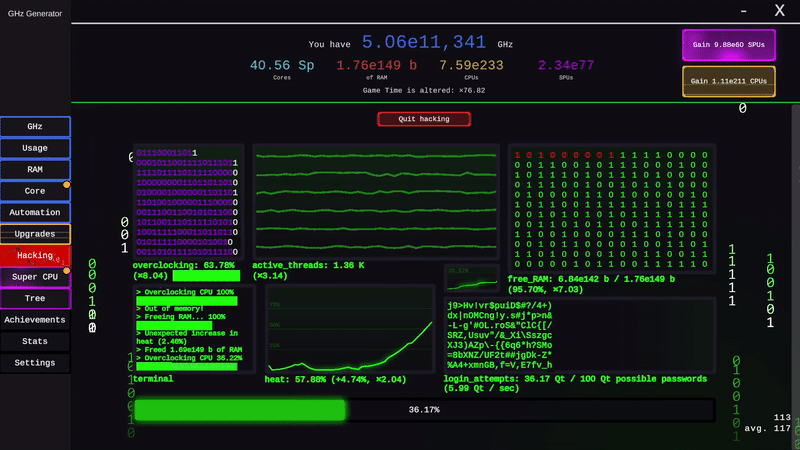Click Gain 9.88e60 SPUs button
This screenshot has height=450, width=800.
729,45
